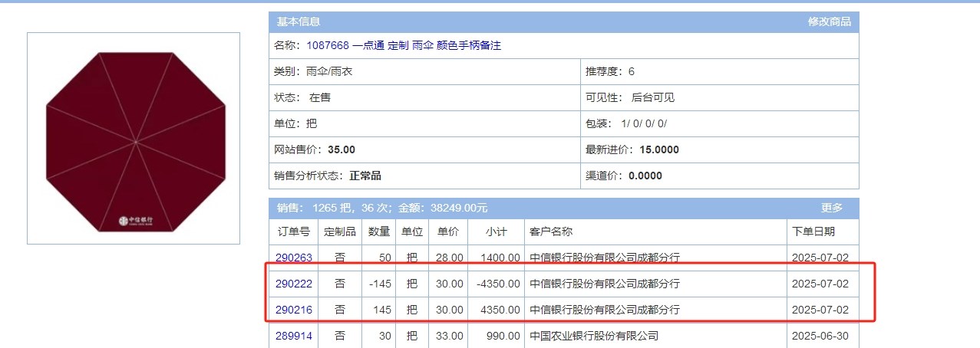
Task: Click date 2025-06-30 cell
Action: (823, 336)
